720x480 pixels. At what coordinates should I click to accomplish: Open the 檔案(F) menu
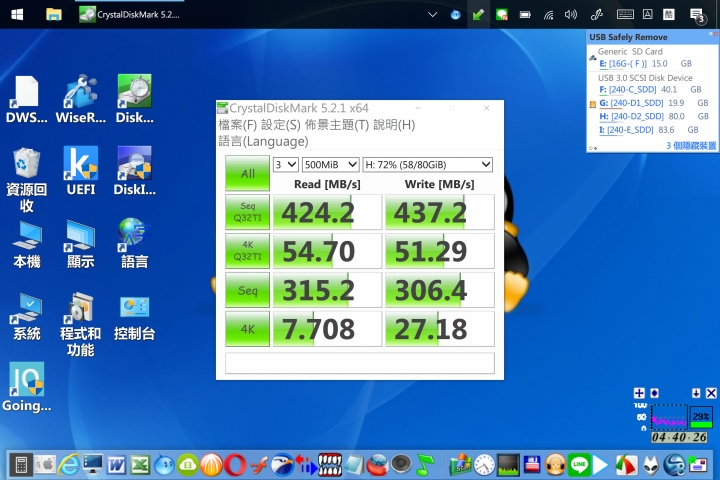pyautogui.click(x=237, y=125)
